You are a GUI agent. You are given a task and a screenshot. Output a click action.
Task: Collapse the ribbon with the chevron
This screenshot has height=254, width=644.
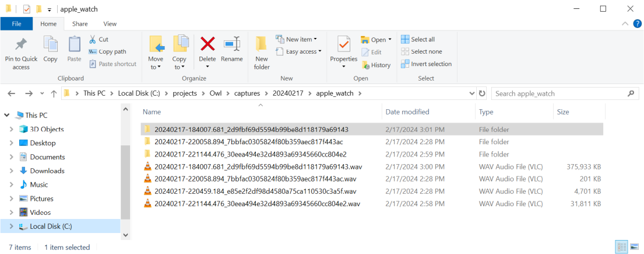(x=625, y=24)
